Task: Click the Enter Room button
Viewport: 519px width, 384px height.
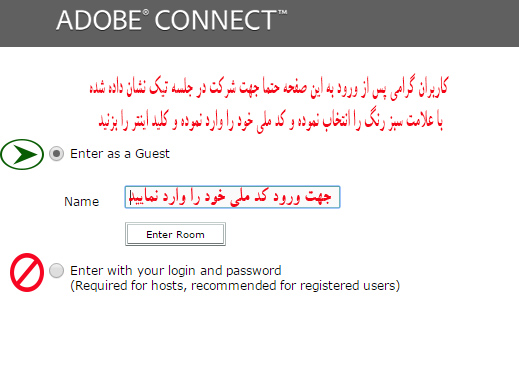Action: coord(175,234)
